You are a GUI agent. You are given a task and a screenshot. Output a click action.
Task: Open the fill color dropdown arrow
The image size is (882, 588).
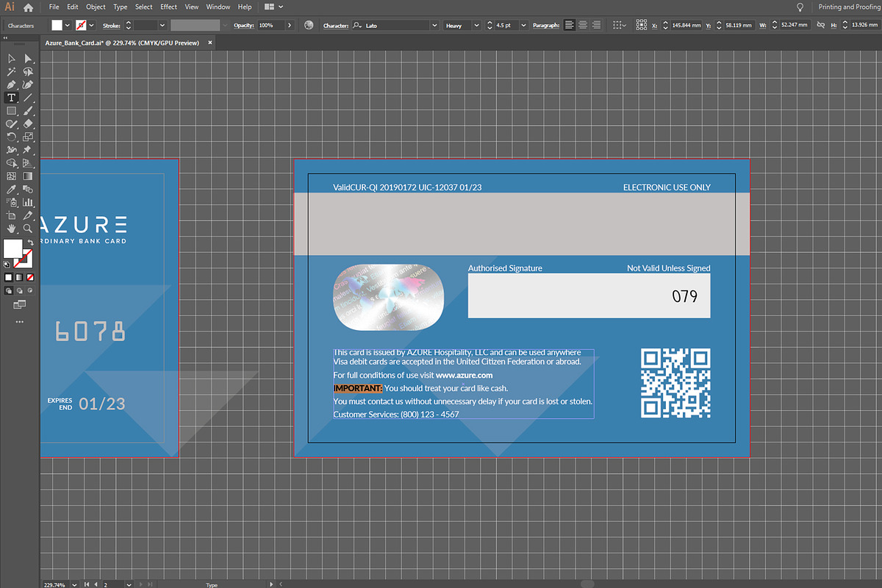pyautogui.click(x=68, y=25)
